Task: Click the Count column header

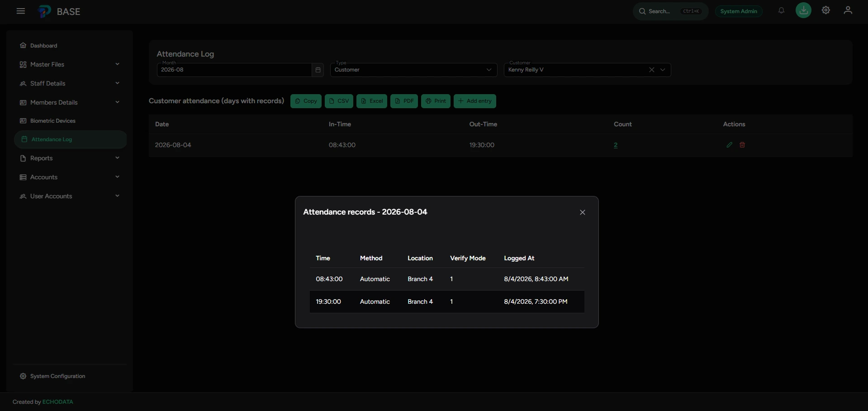Action: click(623, 124)
